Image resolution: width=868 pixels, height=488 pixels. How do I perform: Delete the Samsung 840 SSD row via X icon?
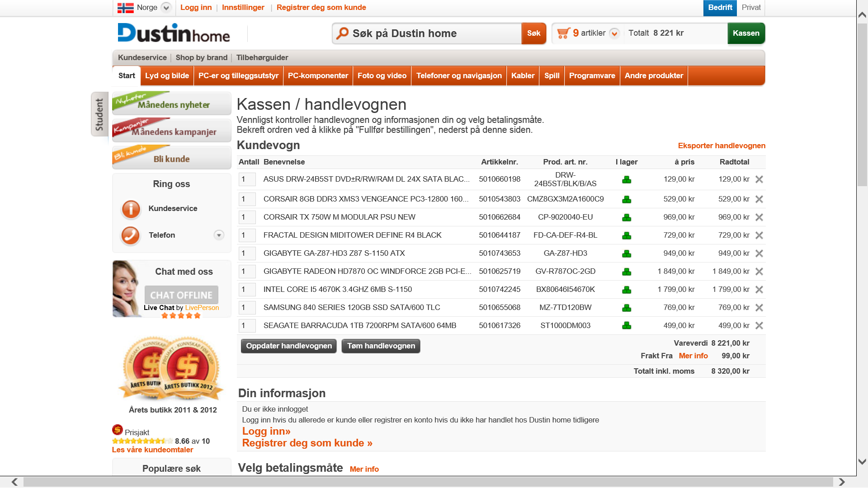[x=759, y=308]
